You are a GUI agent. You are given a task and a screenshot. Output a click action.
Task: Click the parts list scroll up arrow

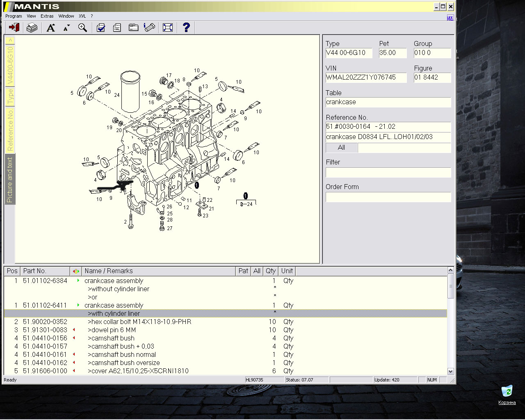click(450, 270)
